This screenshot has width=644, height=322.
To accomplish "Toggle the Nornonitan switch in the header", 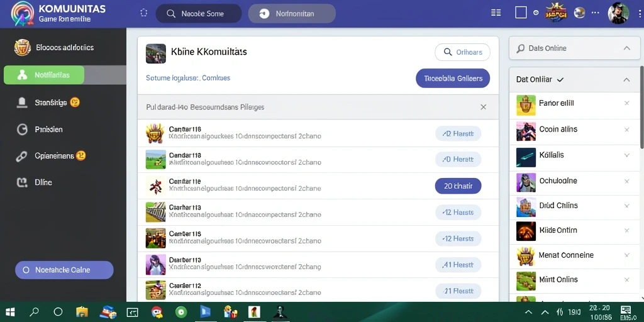I will click(292, 14).
